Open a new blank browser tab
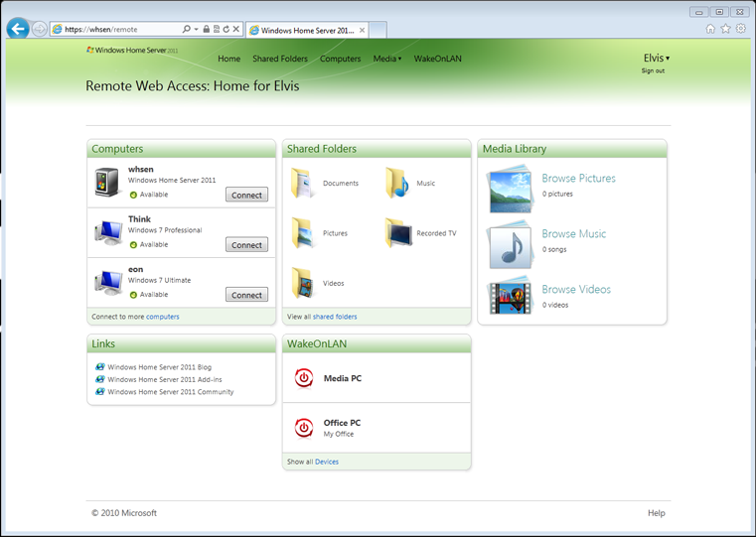 378,30
